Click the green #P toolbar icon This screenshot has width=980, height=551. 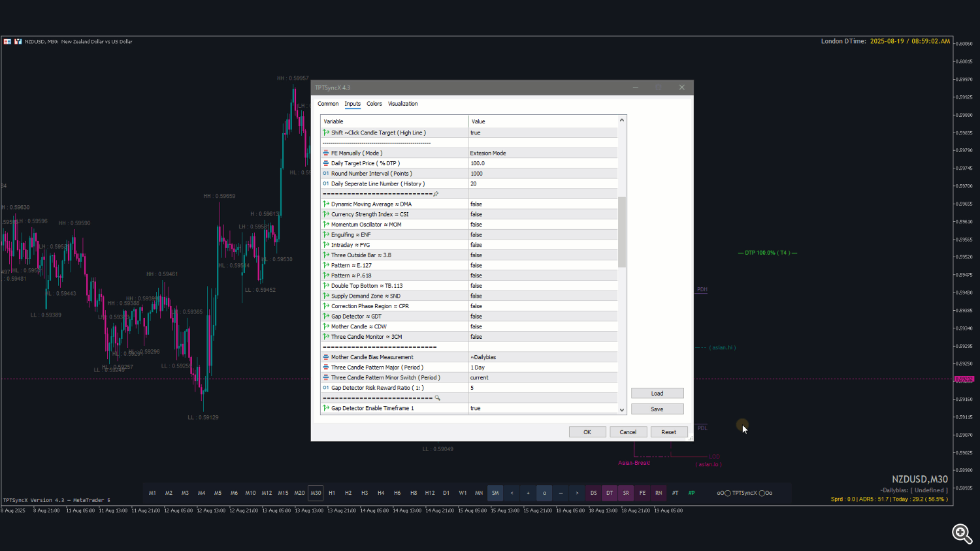tap(691, 493)
